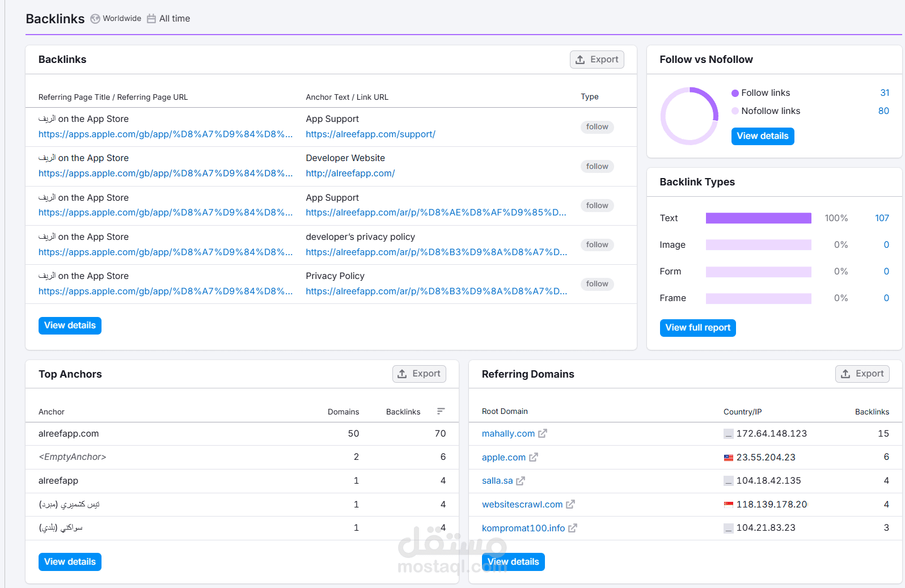Click the Backlinks sort icon in Top Anchors
Image resolution: width=905 pixels, height=588 pixels.
tap(441, 411)
